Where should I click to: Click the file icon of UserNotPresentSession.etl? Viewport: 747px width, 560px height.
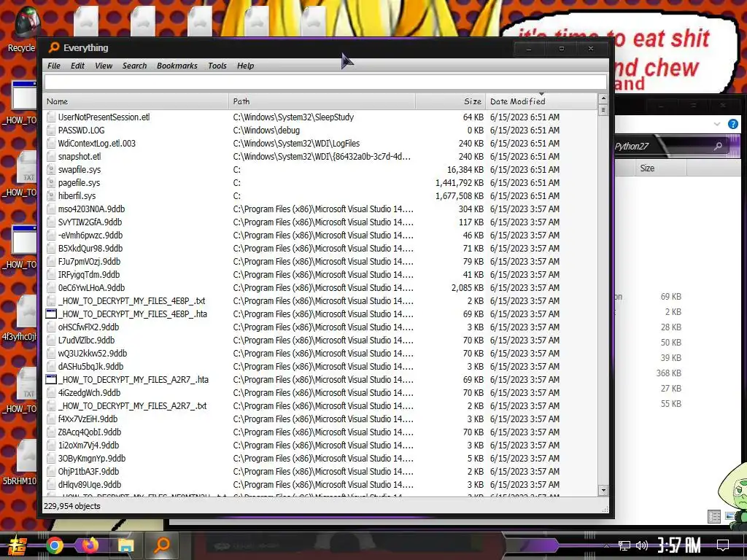coord(51,117)
